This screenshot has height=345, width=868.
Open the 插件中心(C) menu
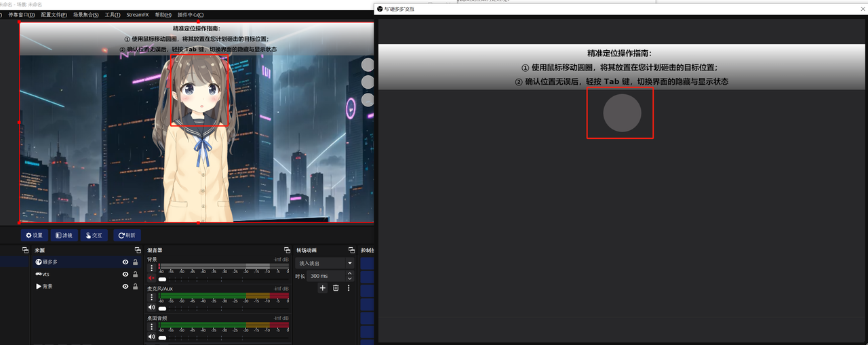(191, 15)
